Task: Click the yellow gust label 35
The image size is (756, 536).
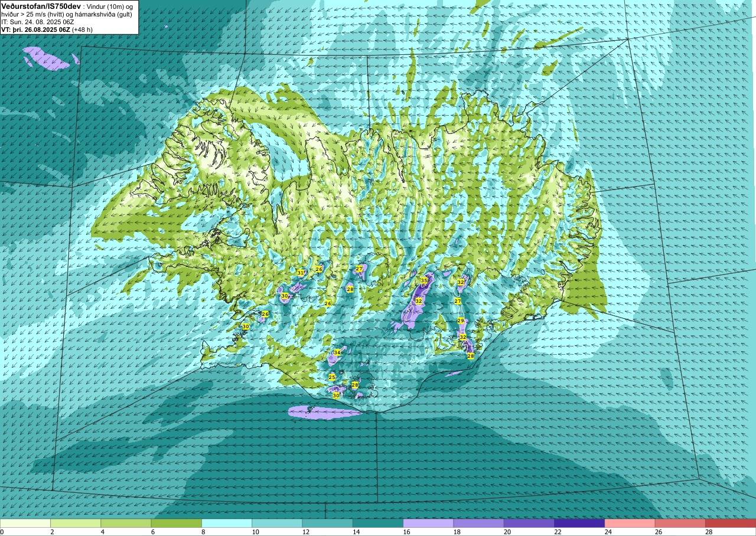Action: click(424, 280)
